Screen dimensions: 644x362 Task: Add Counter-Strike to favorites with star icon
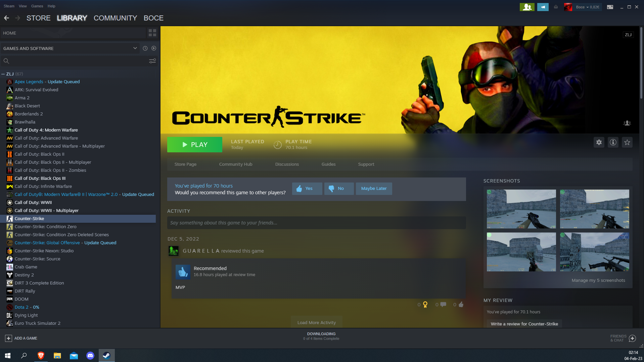pyautogui.click(x=627, y=143)
